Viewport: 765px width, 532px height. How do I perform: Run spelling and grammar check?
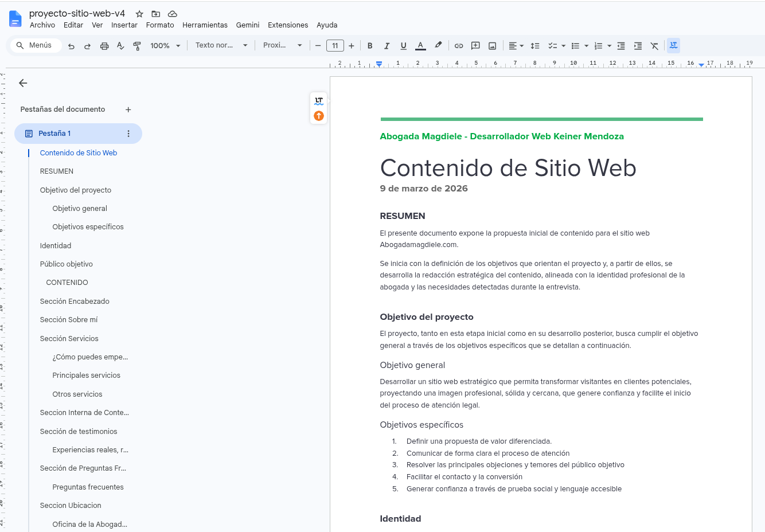tap(120, 46)
